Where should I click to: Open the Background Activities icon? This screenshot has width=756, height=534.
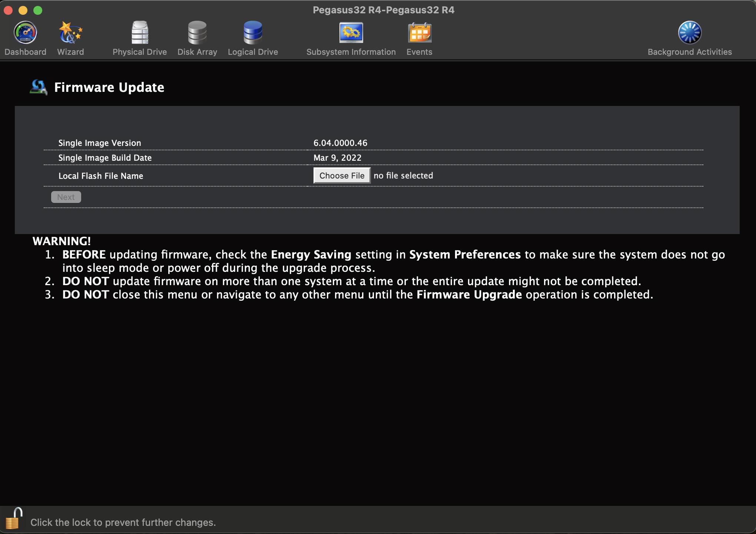click(x=690, y=33)
